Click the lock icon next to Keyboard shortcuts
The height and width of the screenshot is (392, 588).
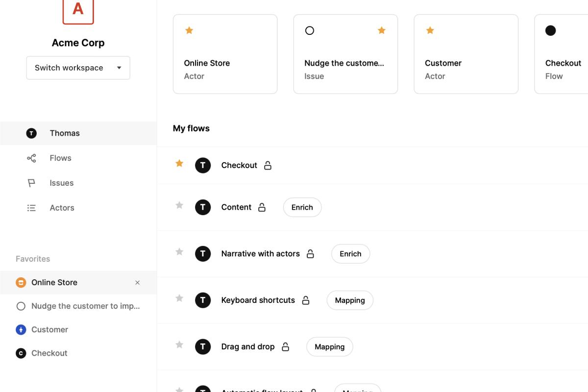306,300
